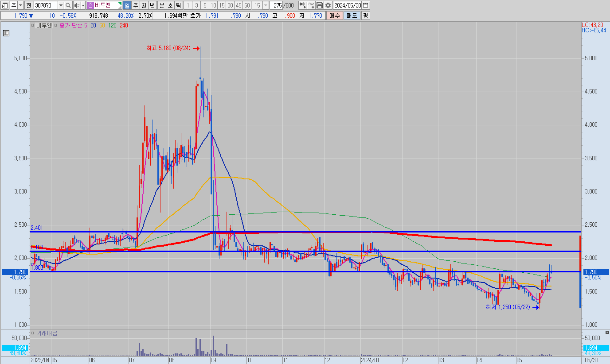Click the stock code input field 307870
The image size is (610, 364).
(46, 5)
